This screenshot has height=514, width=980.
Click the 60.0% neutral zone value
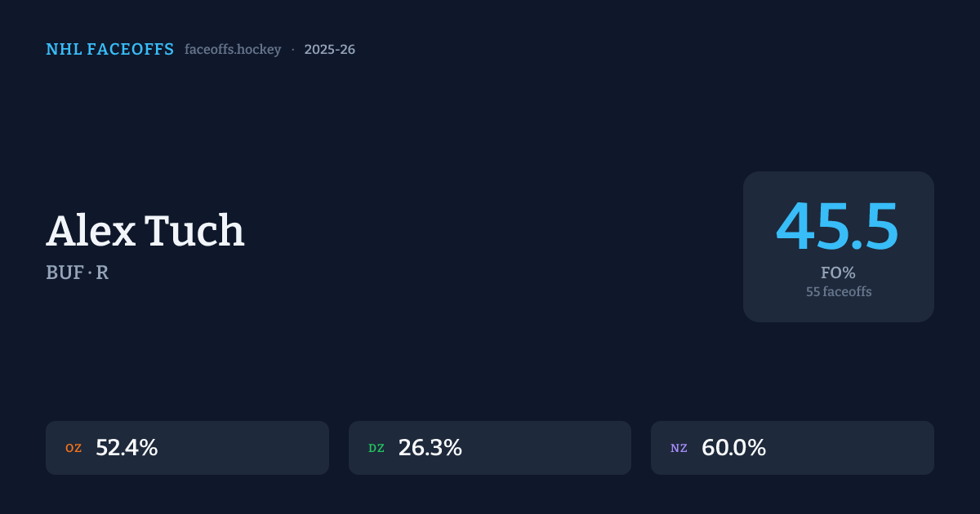tap(733, 448)
